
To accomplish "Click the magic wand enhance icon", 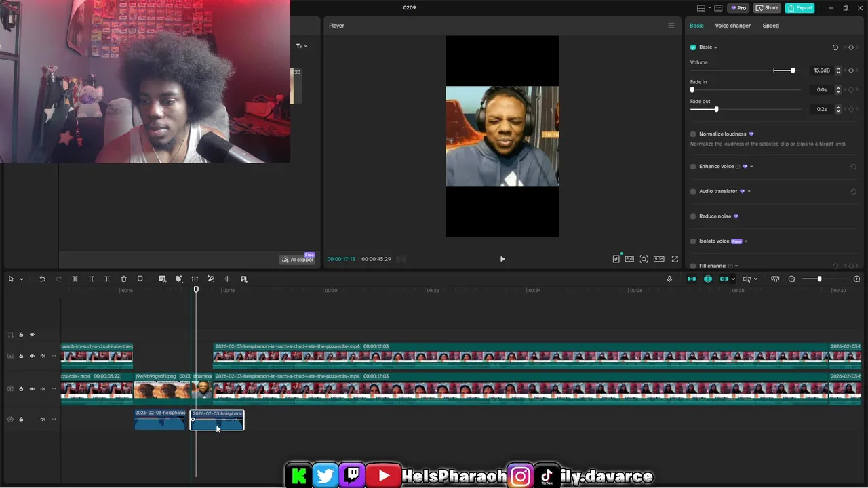I will click(x=211, y=279).
